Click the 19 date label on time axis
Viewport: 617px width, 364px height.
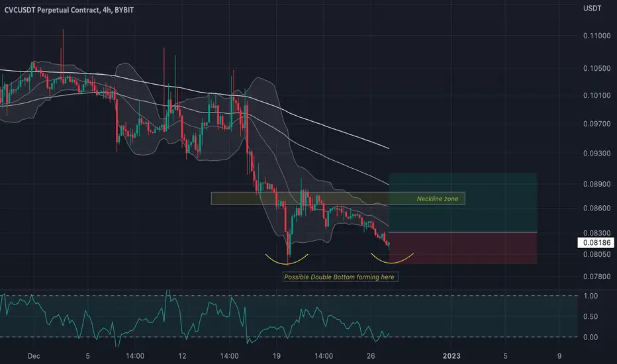[x=276, y=356]
